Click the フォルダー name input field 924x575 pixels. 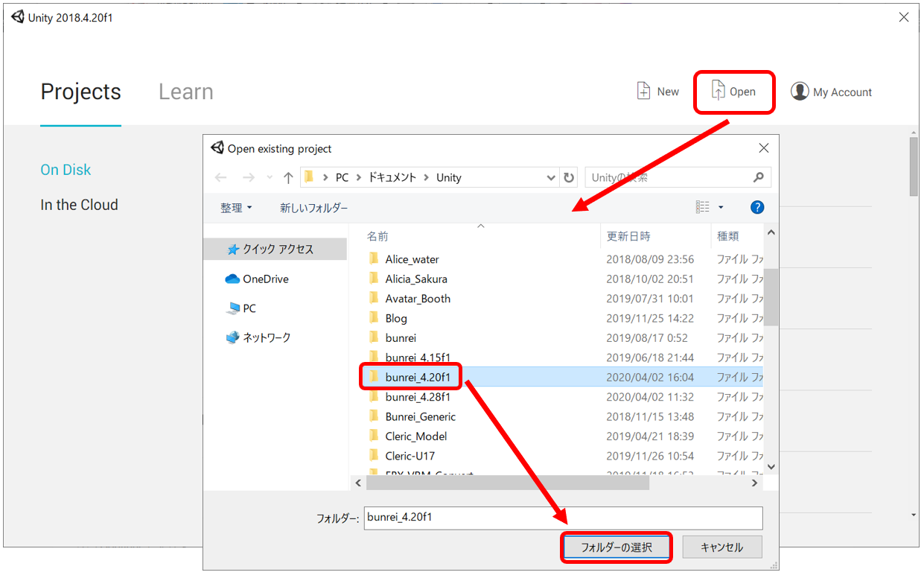[563, 517]
